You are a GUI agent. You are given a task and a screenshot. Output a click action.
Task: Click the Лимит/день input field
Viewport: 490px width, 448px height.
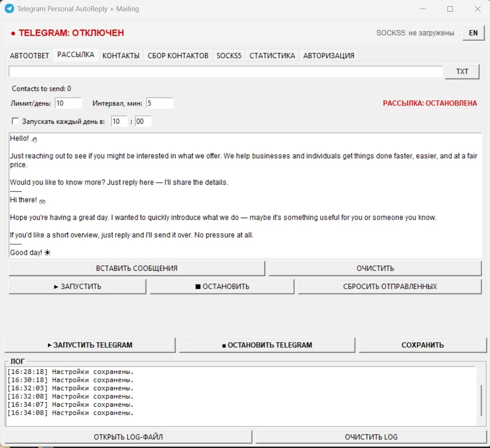coord(68,103)
